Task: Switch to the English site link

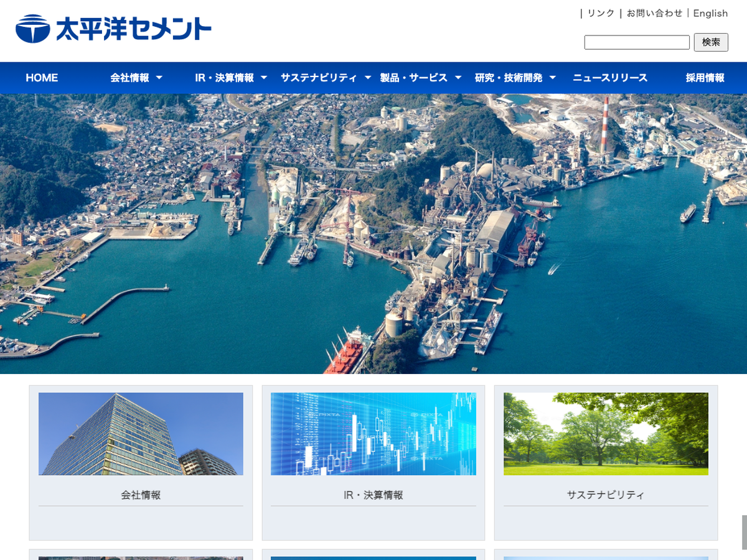Action: [x=710, y=13]
